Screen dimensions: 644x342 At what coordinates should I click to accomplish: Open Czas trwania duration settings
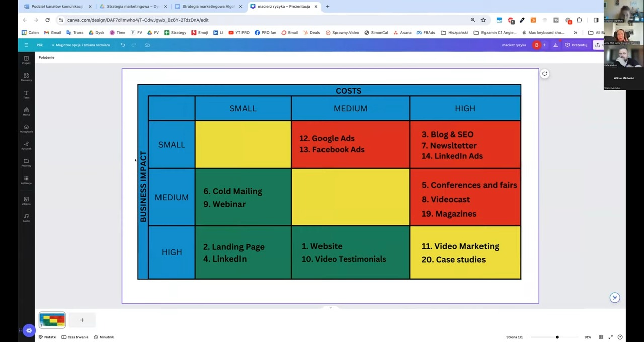coord(75,337)
